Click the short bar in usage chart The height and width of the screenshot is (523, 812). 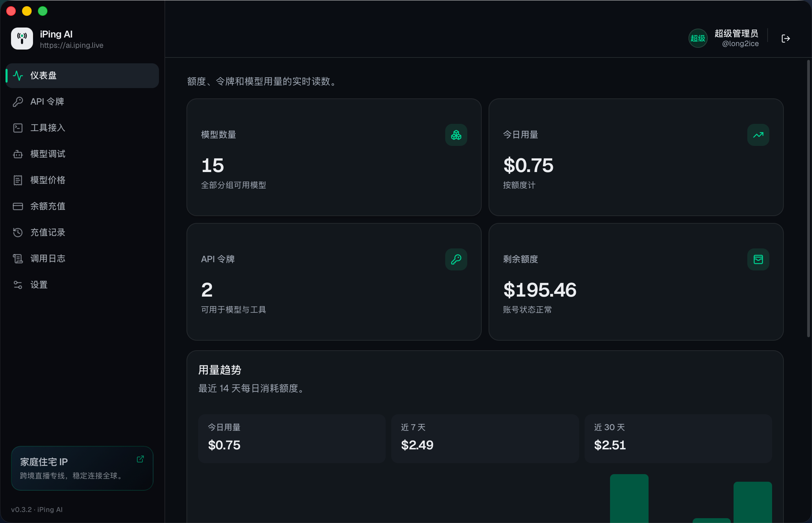tap(712, 521)
